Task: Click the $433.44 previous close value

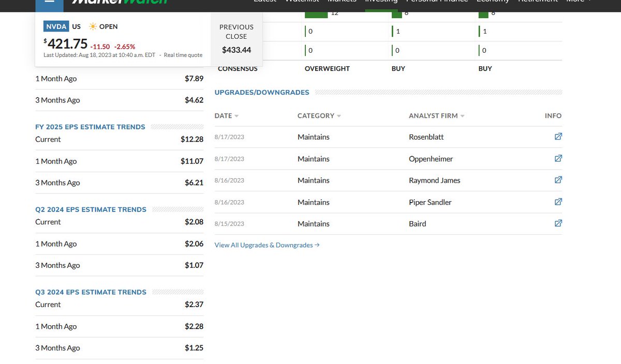Action: click(236, 50)
